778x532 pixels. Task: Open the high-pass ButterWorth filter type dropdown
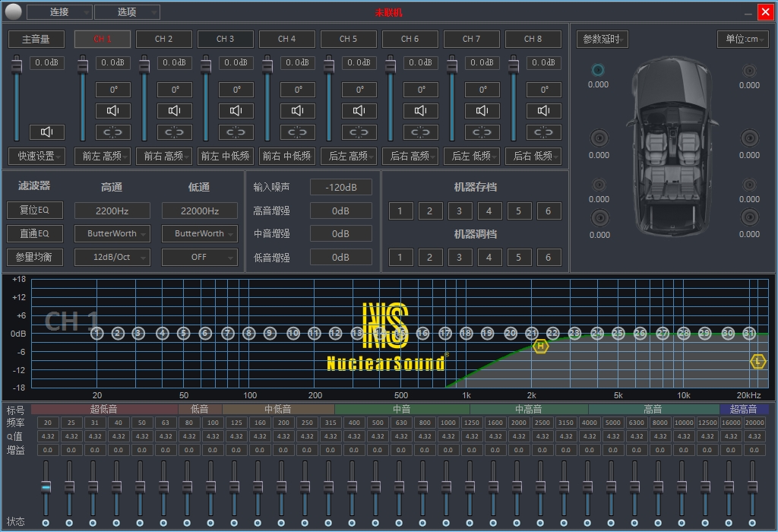[112, 233]
